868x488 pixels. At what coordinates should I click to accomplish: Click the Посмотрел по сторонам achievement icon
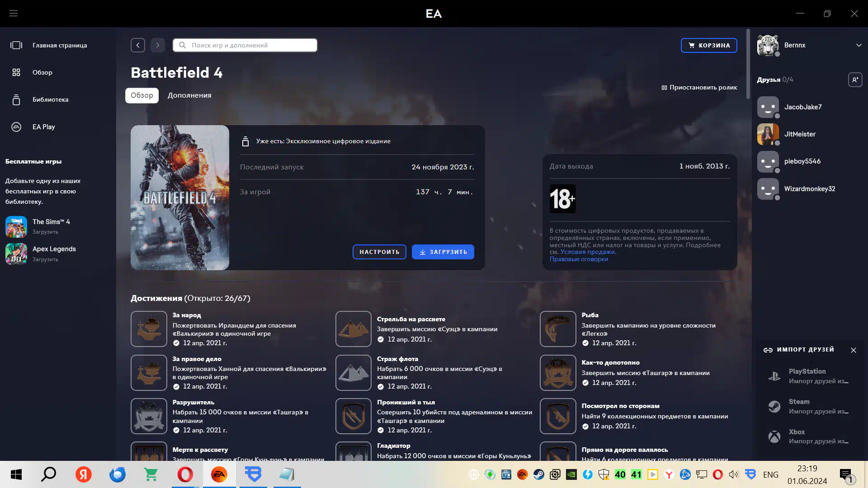tap(558, 416)
